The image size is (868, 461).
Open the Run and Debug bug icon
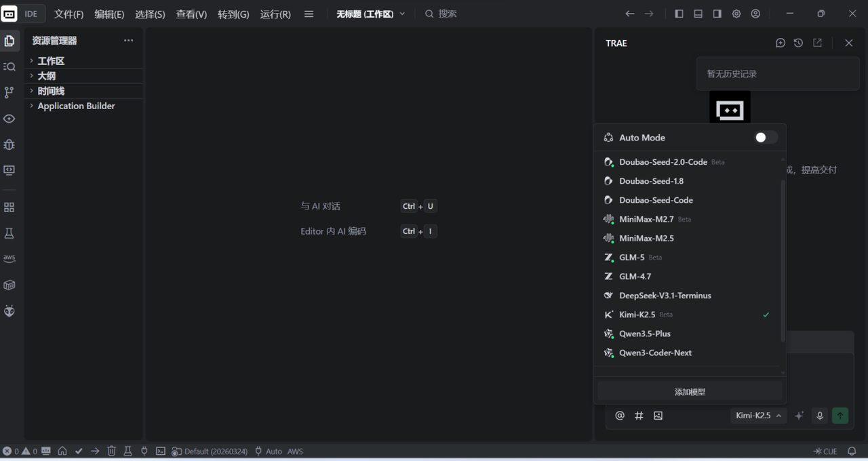9,144
